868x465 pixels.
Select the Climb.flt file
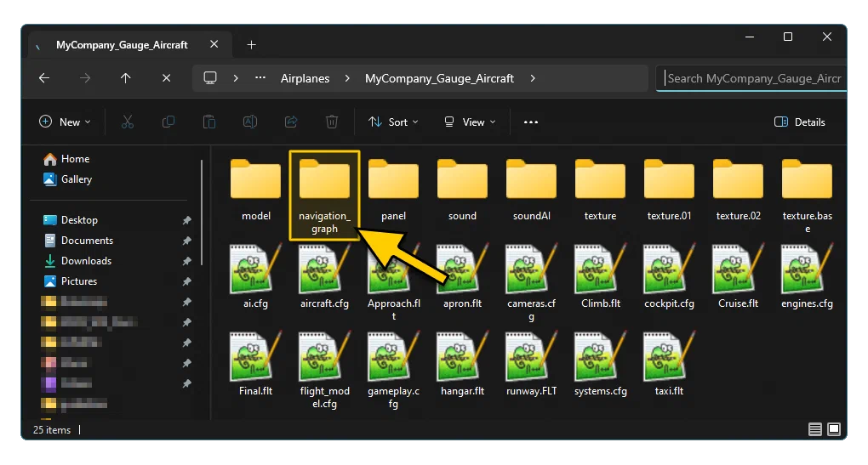click(x=600, y=276)
